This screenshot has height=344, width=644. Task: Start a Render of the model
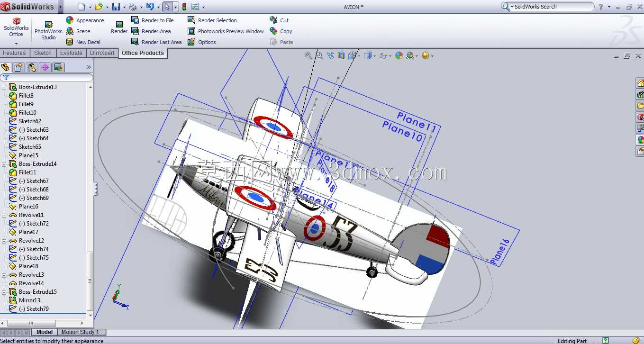tap(119, 27)
